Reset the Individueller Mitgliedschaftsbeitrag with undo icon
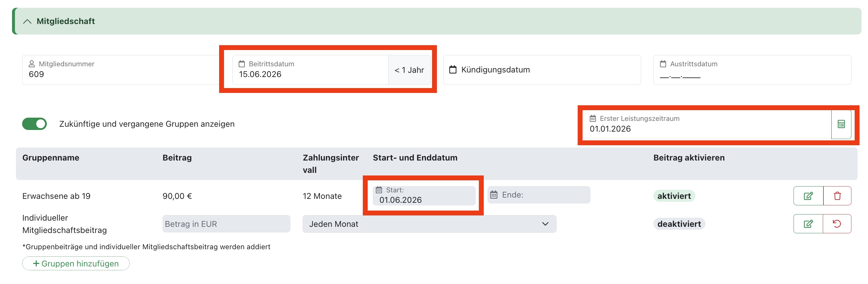This screenshot has height=284, width=868. (837, 224)
